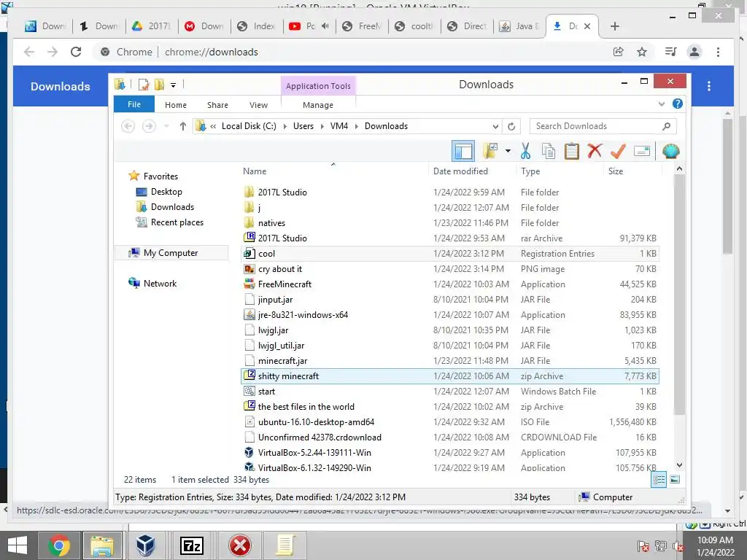
Task: Click Users in the address breadcrumb
Action: [303, 126]
